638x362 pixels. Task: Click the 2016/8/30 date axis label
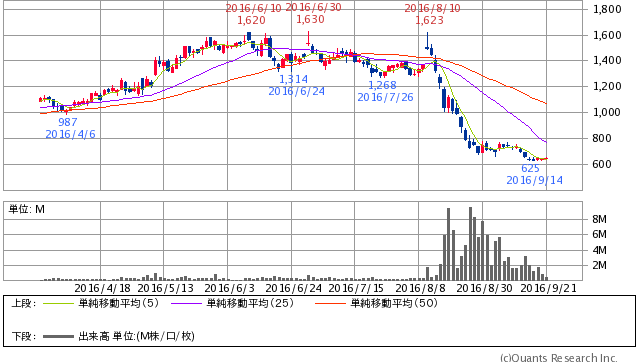484,288
